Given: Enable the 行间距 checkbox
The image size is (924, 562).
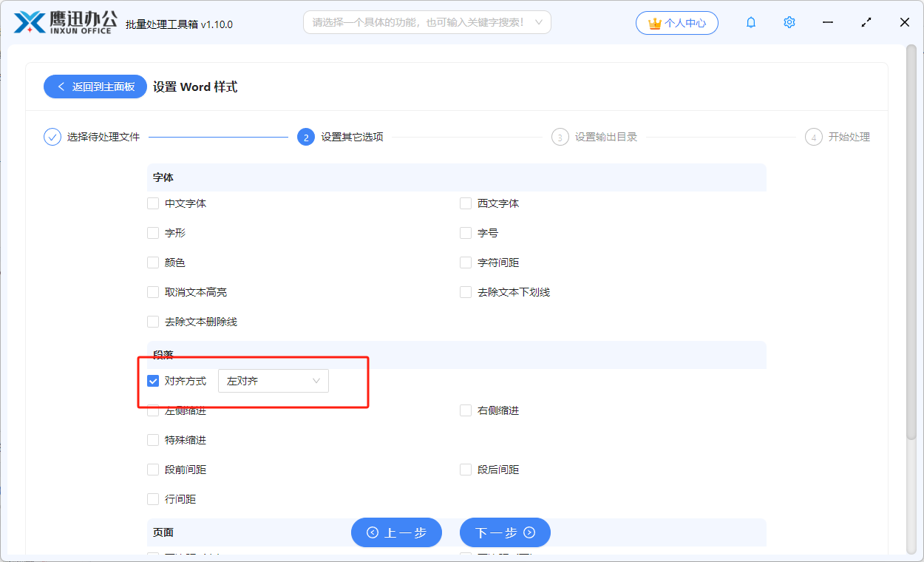Looking at the screenshot, I should click(153, 499).
